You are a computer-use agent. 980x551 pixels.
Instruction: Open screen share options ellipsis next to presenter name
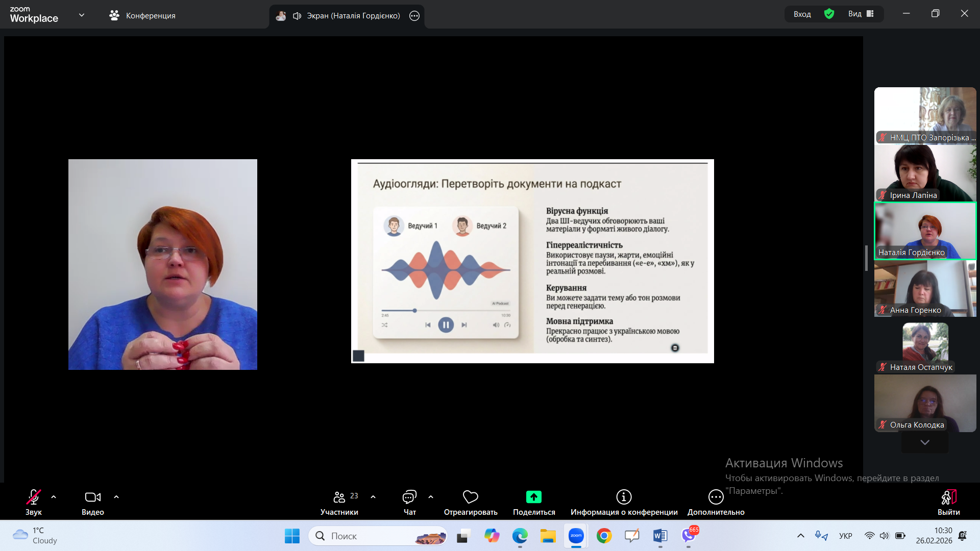point(414,16)
